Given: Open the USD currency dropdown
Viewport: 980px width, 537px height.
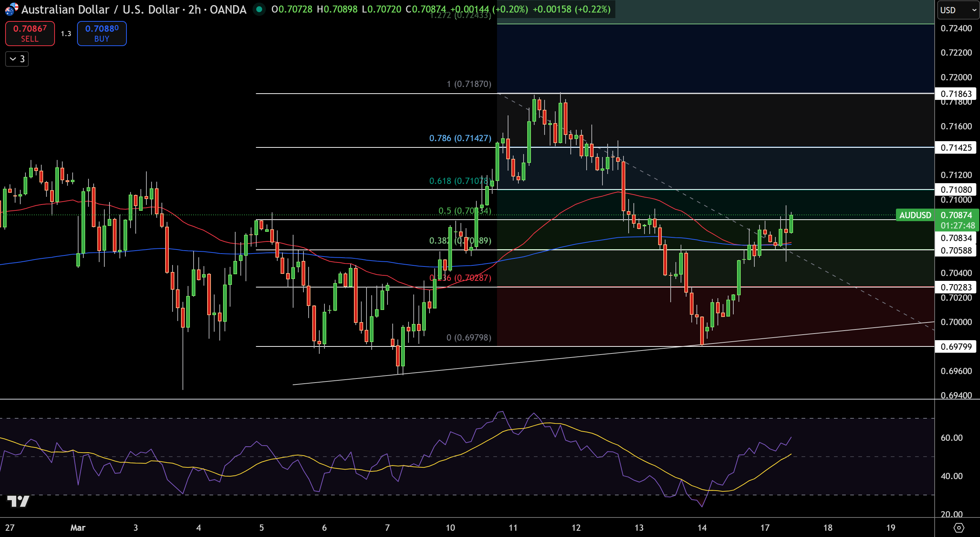Looking at the screenshot, I should [x=958, y=10].
